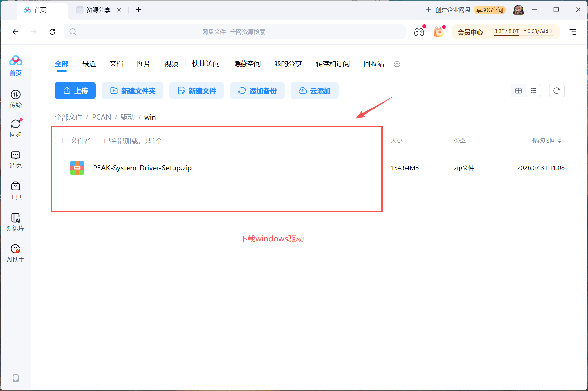Image resolution: width=588 pixels, height=391 pixels.
Task: Navigate to 全部文件 in breadcrumb
Action: click(68, 117)
